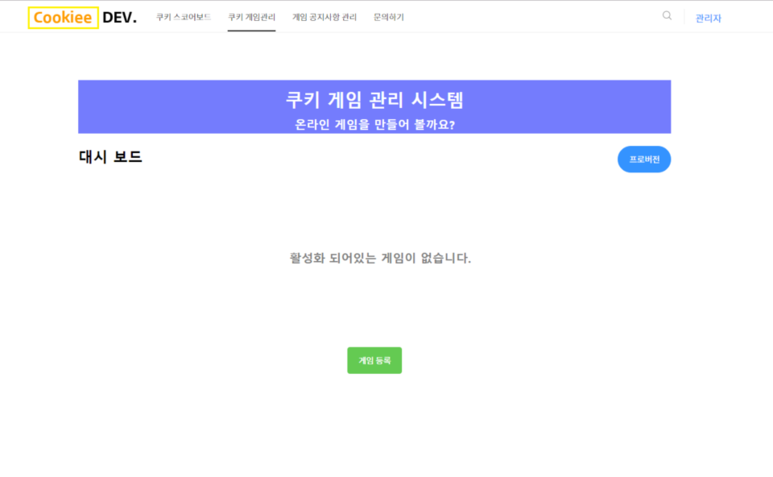Click the blue 프로버전 button
Screen dimensions: 773x477
644,159
